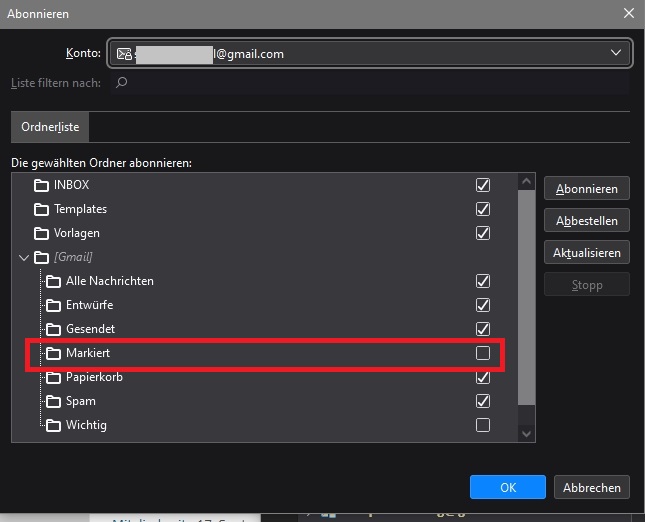Click the [Gmail] folder icon
Image resolution: width=645 pixels, height=522 pixels.
(x=41, y=258)
